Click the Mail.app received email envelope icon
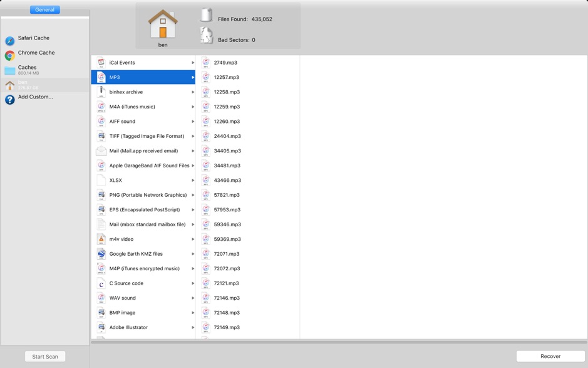The height and width of the screenshot is (368, 588). tap(101, 151)
